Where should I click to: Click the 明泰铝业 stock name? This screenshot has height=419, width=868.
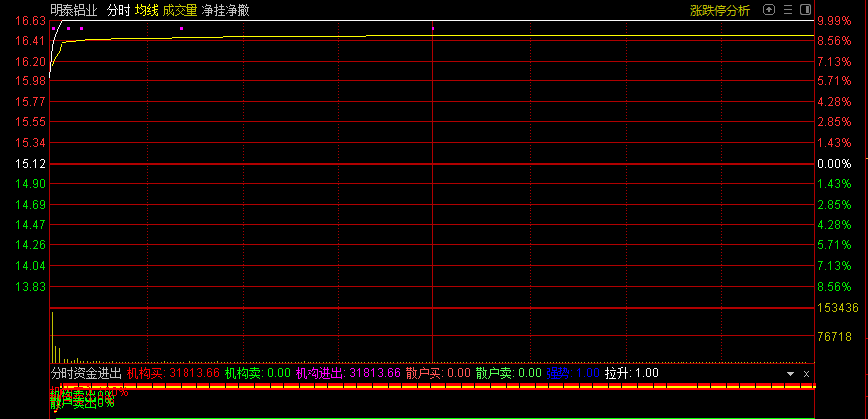coord(73,10)
